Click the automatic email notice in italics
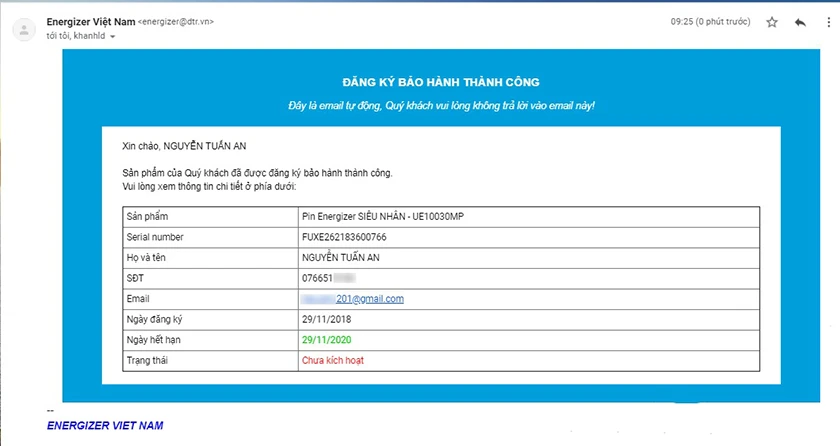The image size is (840, 446). click(x=441, y=105)
